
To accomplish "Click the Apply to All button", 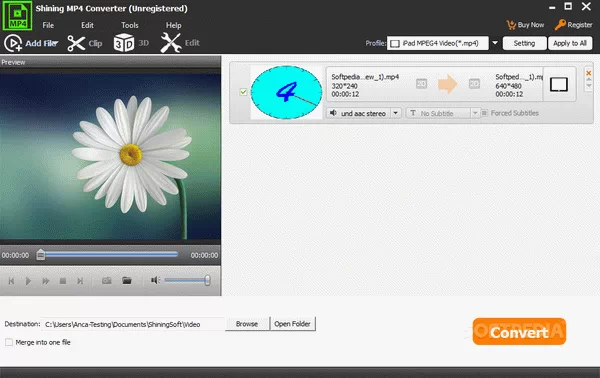I will click(570, 43).
